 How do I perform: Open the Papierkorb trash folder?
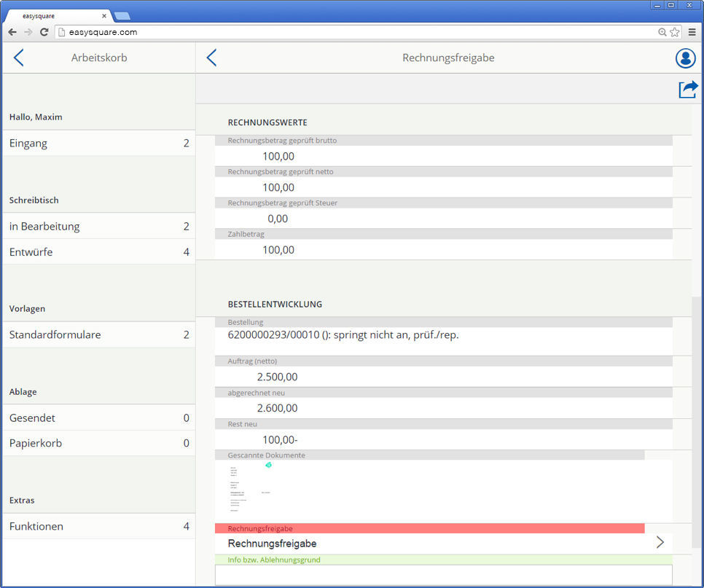click(x=98, y=443)
